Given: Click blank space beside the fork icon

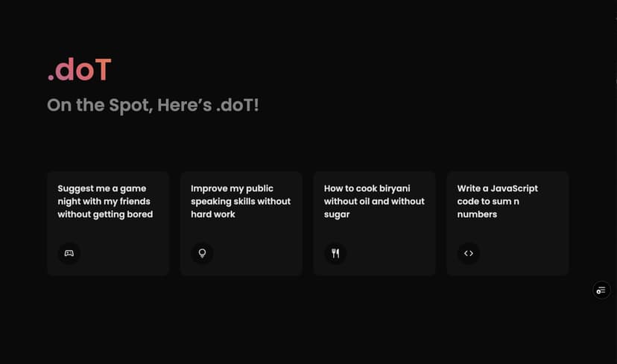Looking at the screenshot, I should [x=390, y=253].
